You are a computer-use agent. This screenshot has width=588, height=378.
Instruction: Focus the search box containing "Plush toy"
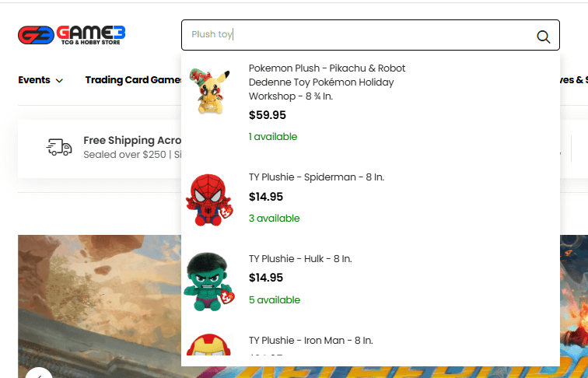pyautogui.click(x=358, y=35)
